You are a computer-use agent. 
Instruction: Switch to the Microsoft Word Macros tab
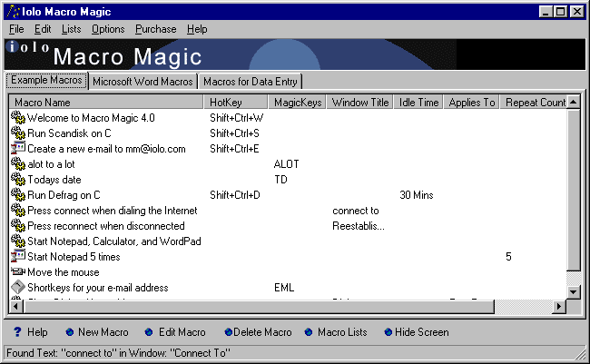pyautogui.click(x=143, y=82)
